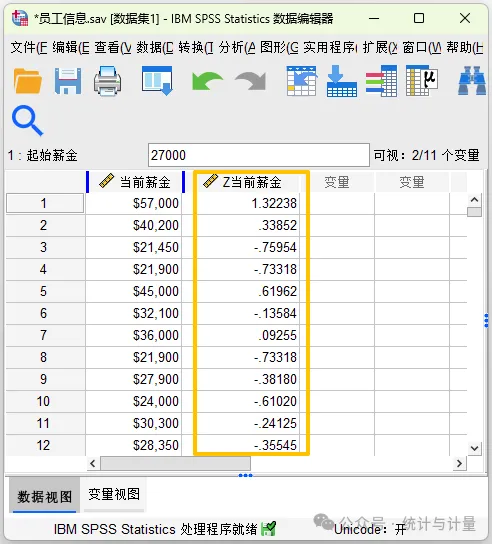Click the vertical scrollbar thumb
Image resolution: width=492 pixels, height=544 pixels.
(x=474, y=212)
